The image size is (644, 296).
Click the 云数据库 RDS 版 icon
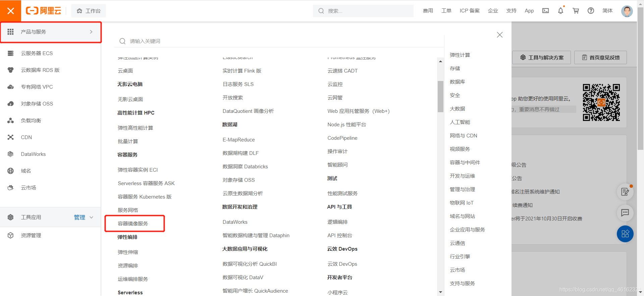tap(11, 70)
